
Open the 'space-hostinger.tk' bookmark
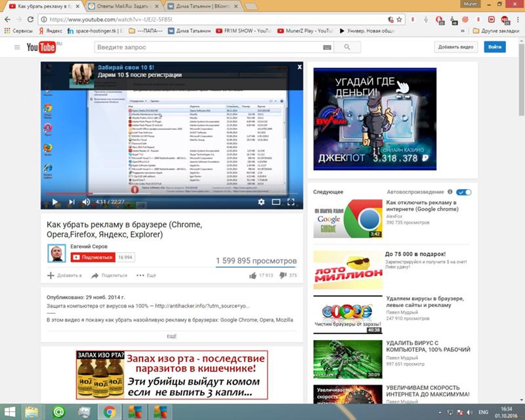pos(95,31)
